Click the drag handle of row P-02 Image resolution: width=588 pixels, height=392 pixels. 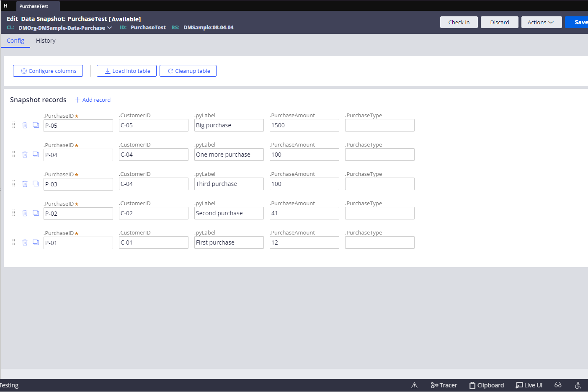(13, 213)
